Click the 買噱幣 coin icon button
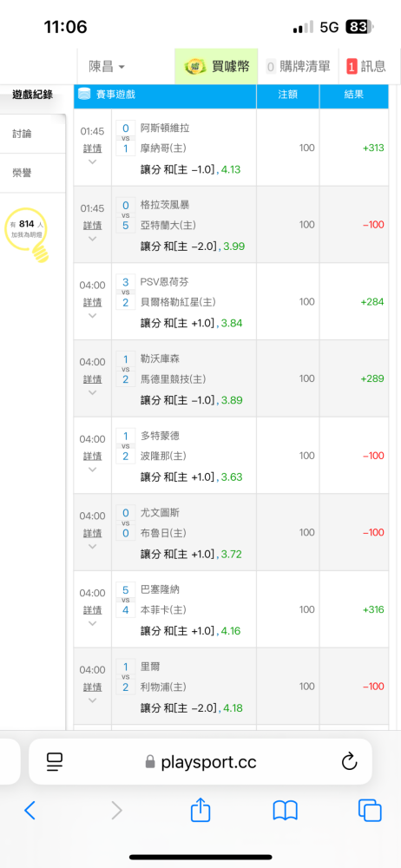 coord(216,67)
